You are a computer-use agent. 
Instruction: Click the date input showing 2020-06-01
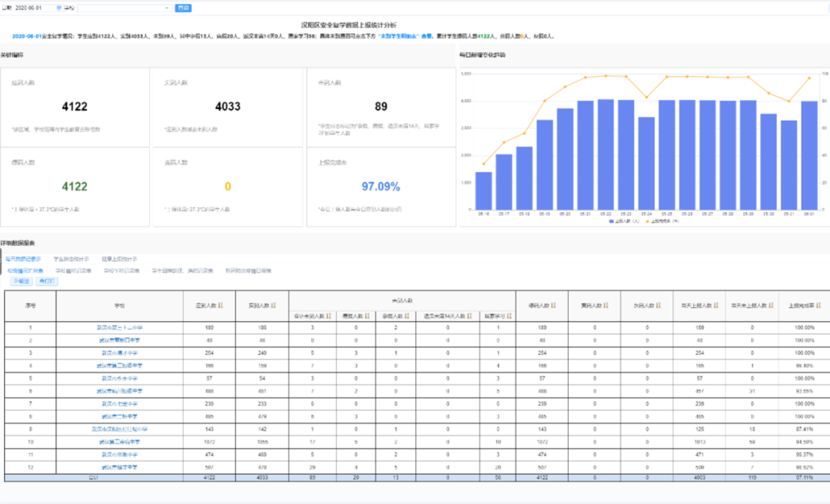coord(32,8)
